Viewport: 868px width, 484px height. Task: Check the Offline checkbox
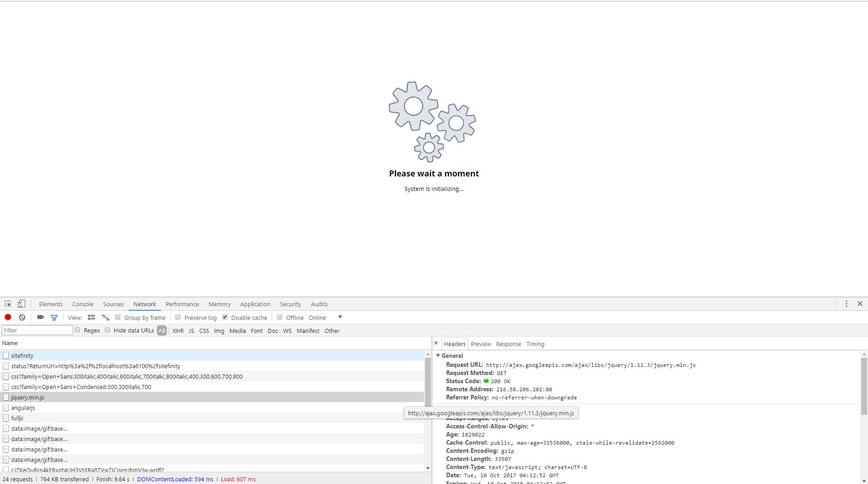pos(280,317)
